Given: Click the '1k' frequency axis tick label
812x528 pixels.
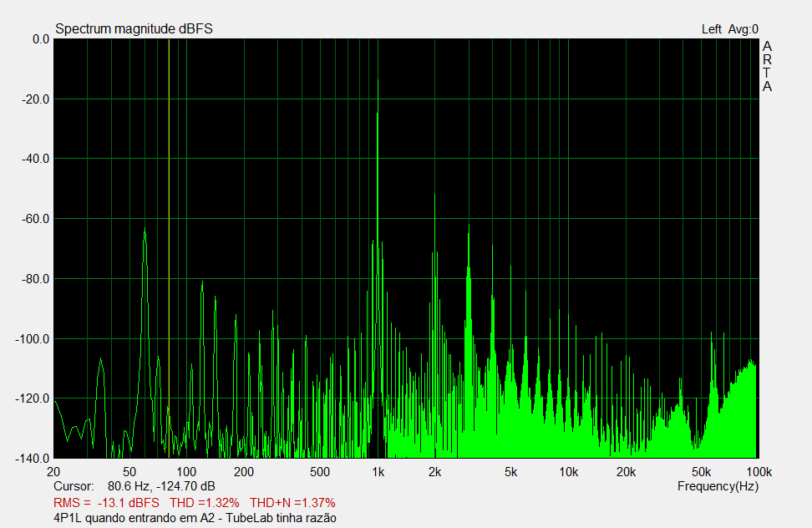Looking at the screenshot, I should (378, 472).
